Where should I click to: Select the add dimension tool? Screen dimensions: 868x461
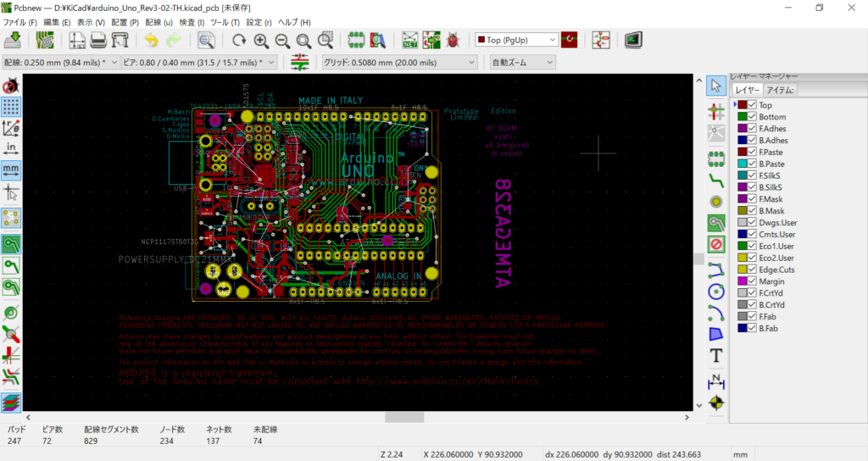click(x=716, y=380)
